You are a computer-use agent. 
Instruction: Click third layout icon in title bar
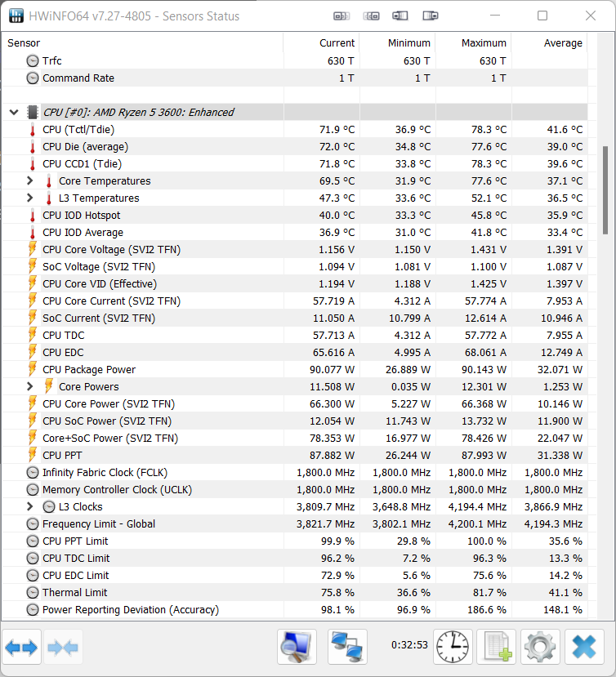400,16
